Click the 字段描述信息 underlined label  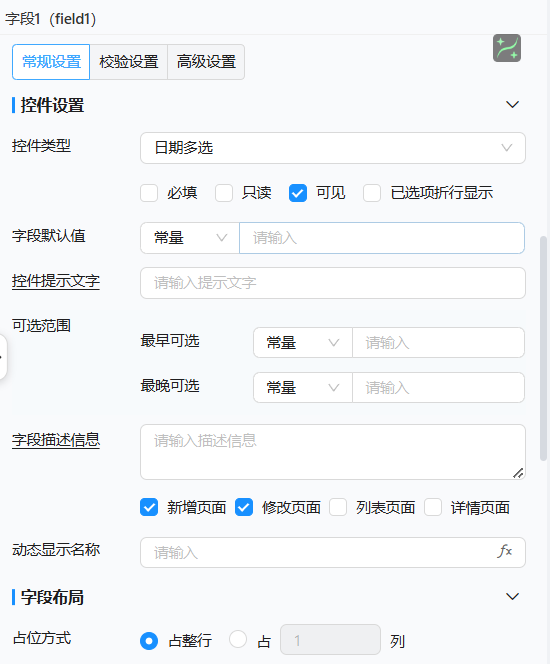56,440
